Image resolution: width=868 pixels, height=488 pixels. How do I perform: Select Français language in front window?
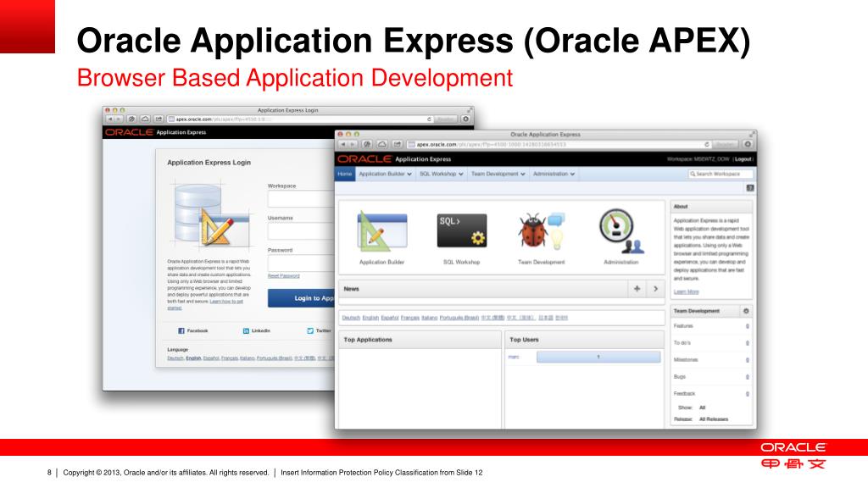(409, 318)
